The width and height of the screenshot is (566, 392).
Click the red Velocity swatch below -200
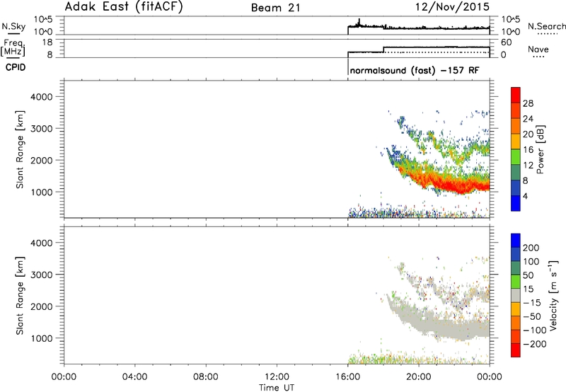coord(516,350)
